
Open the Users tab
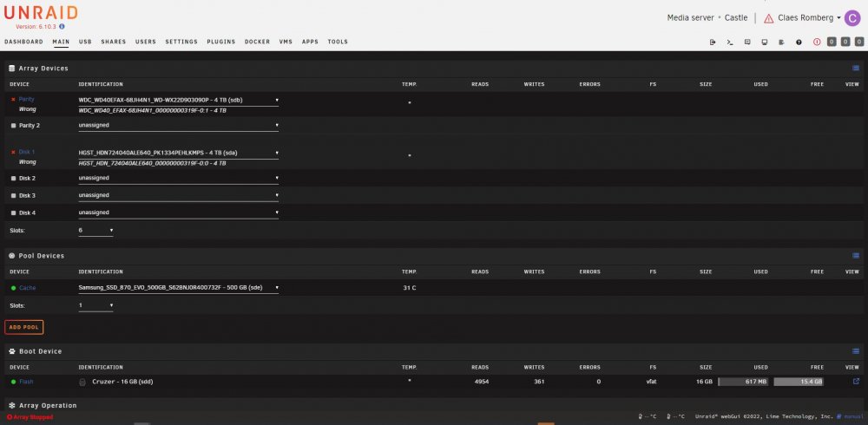click(146, 42)
